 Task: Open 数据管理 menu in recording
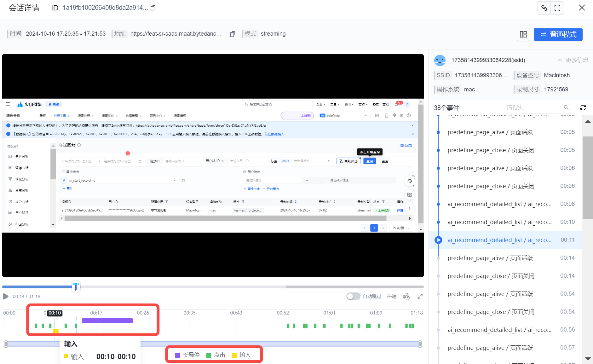pos(133,116)
